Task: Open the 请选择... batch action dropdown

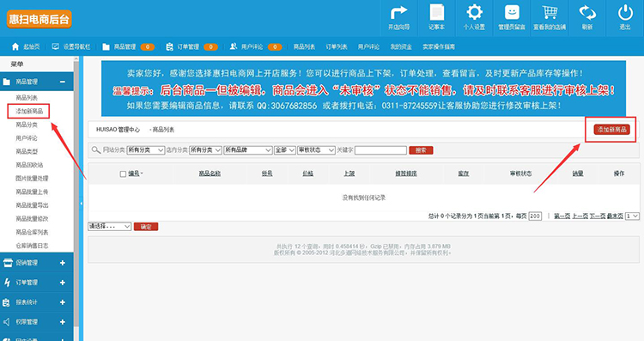Action: [x=110, y=227]
